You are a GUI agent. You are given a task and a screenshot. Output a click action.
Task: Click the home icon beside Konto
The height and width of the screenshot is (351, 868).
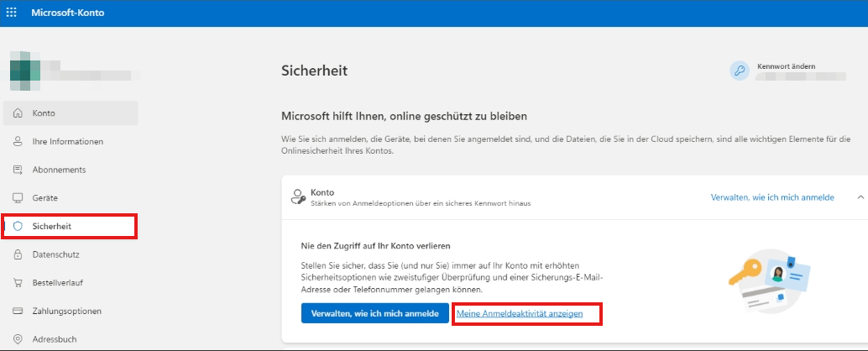tap(18, 113)
